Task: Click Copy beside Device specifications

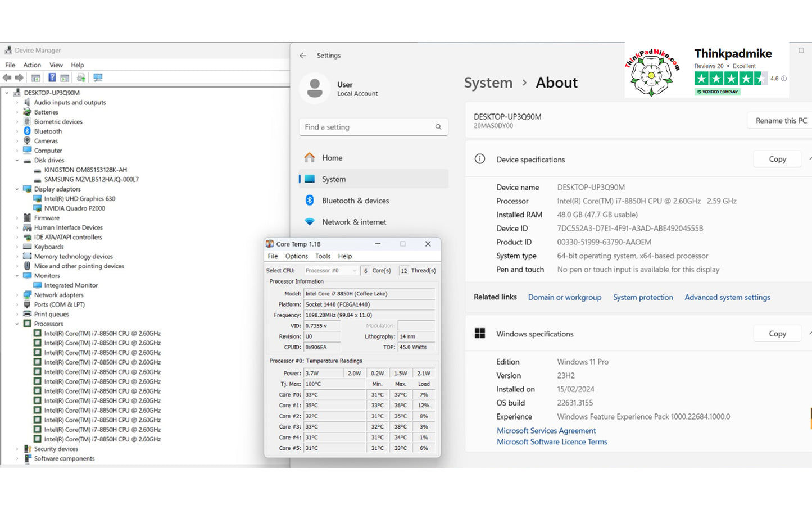Action: click(x=777, y=160)
